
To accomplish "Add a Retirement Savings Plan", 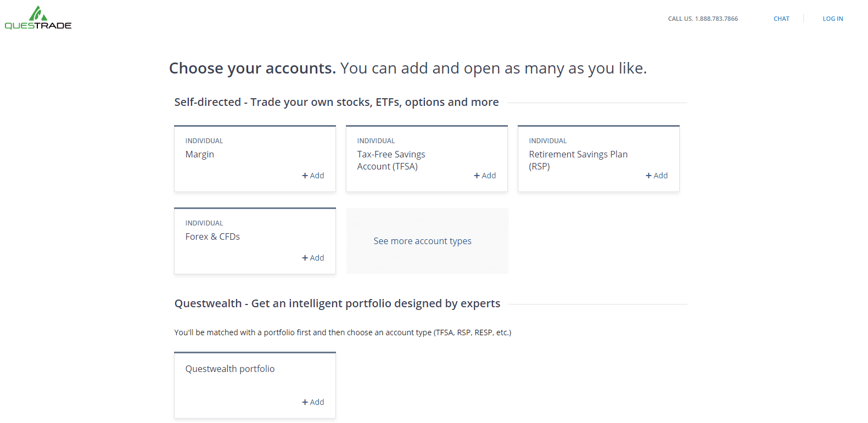I will pos(657,175).
